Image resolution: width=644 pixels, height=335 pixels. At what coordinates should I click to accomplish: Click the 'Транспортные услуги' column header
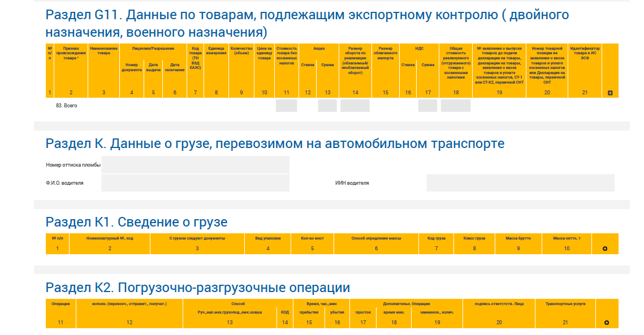pos(565,304)
